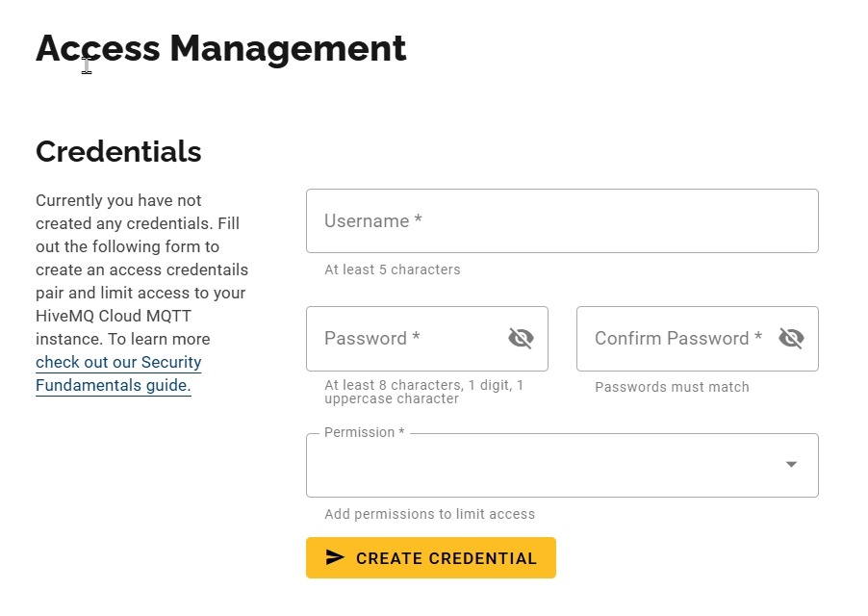This screenshot has width=868, height=616.
Task: Click the Access Management page heading
Action: (221, 48)
